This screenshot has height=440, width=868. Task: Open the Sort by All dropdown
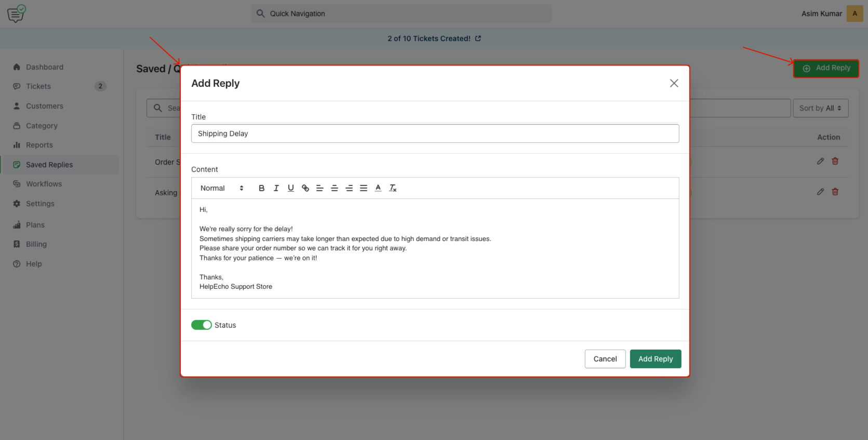coord(820,108)
